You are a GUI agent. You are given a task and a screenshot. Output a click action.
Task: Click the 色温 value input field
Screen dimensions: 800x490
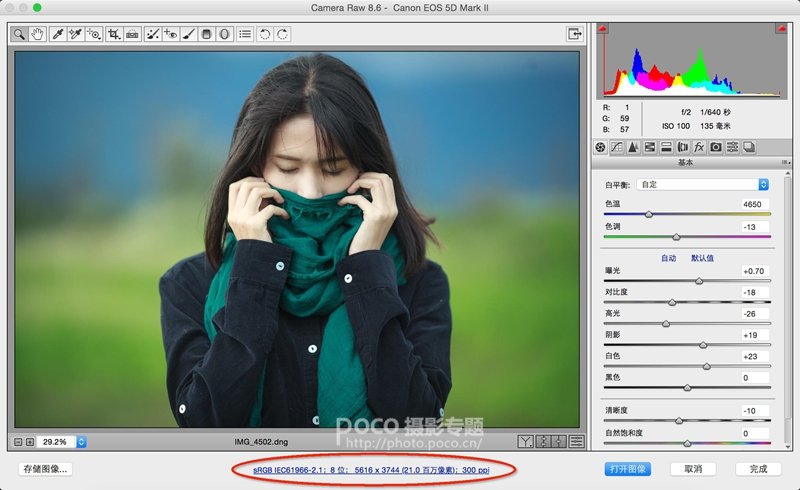(755, 204)
